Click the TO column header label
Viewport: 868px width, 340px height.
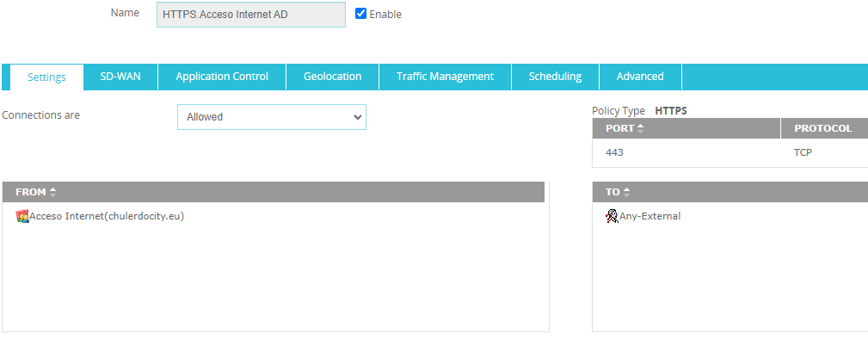(x=613, y=192)
